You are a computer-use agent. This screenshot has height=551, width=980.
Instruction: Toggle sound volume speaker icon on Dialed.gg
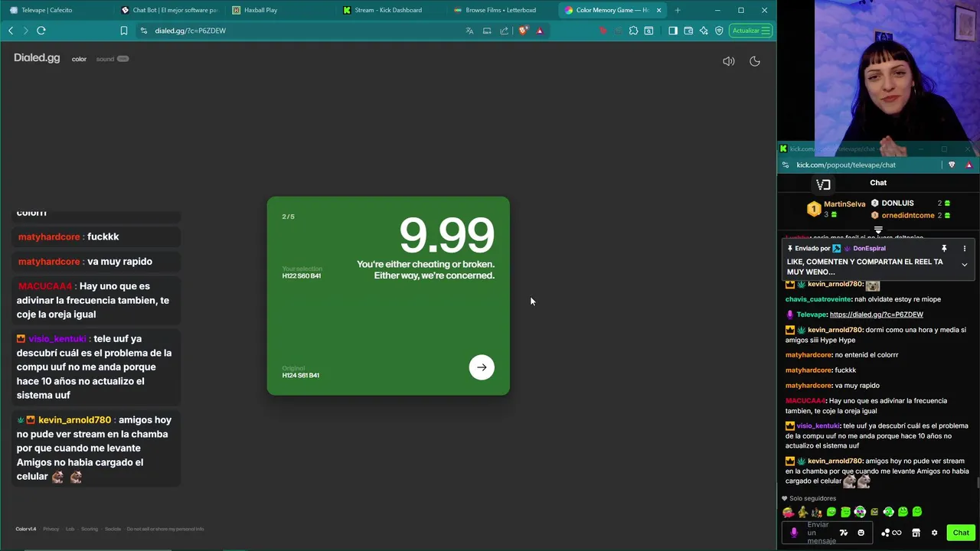point(729,61)
